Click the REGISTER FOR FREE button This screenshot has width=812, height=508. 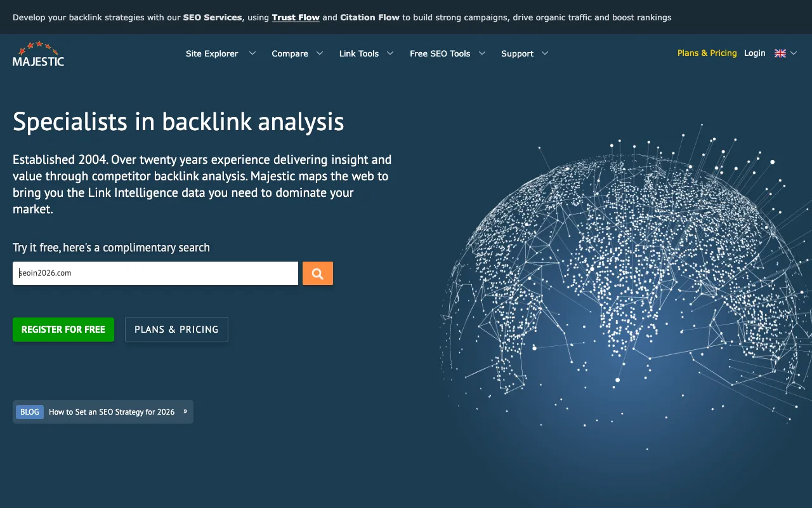tap(63, 329)
